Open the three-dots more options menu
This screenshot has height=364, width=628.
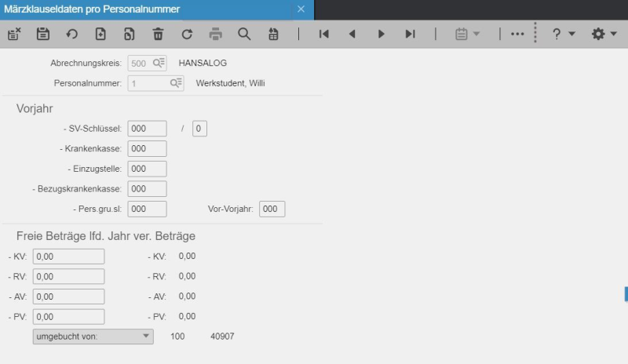(x=517, y=34)
